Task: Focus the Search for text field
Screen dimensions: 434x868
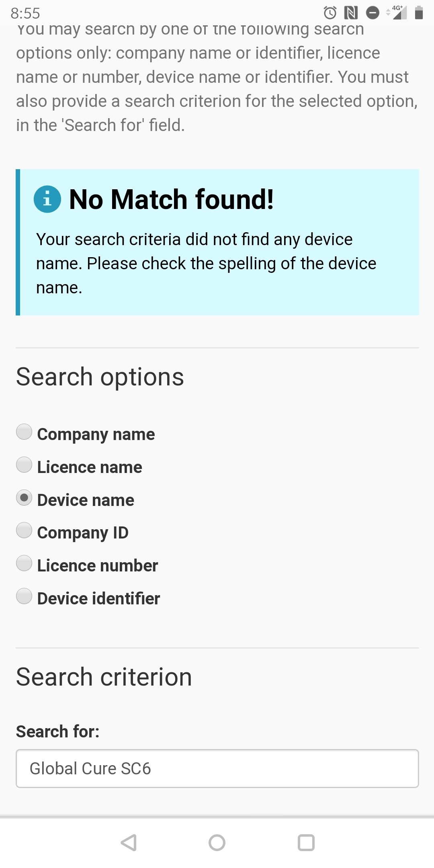Action: (x=217, y=768)
